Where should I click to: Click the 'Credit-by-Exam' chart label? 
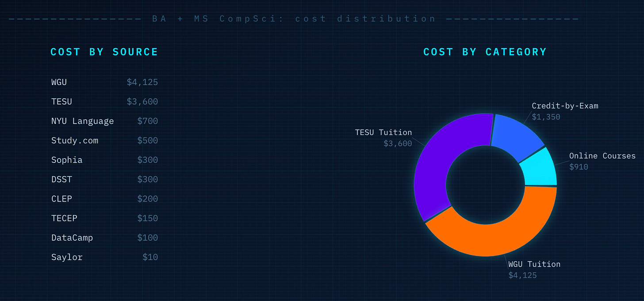[565, 106]
